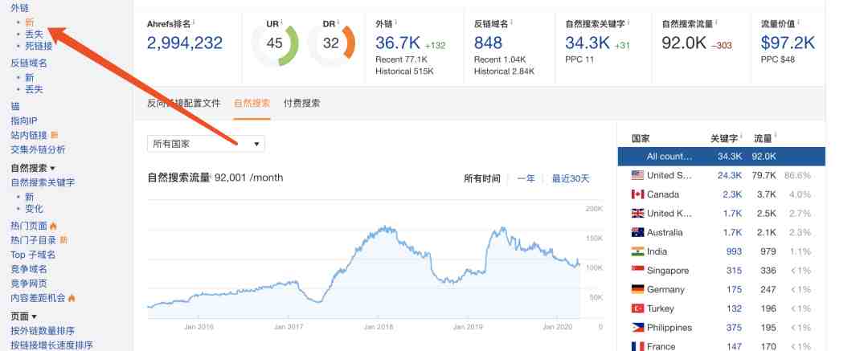Click the info icon on 流量 column header

[775, 137]
